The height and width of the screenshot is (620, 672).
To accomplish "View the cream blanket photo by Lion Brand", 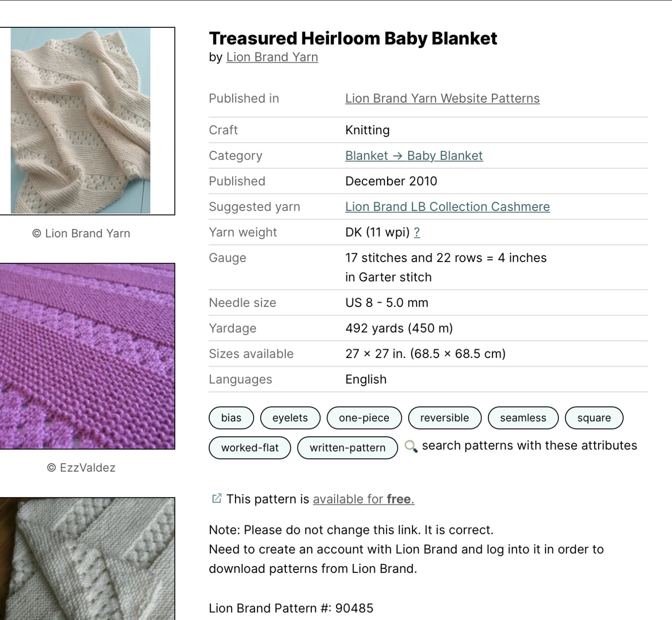I will pos(81,121).
